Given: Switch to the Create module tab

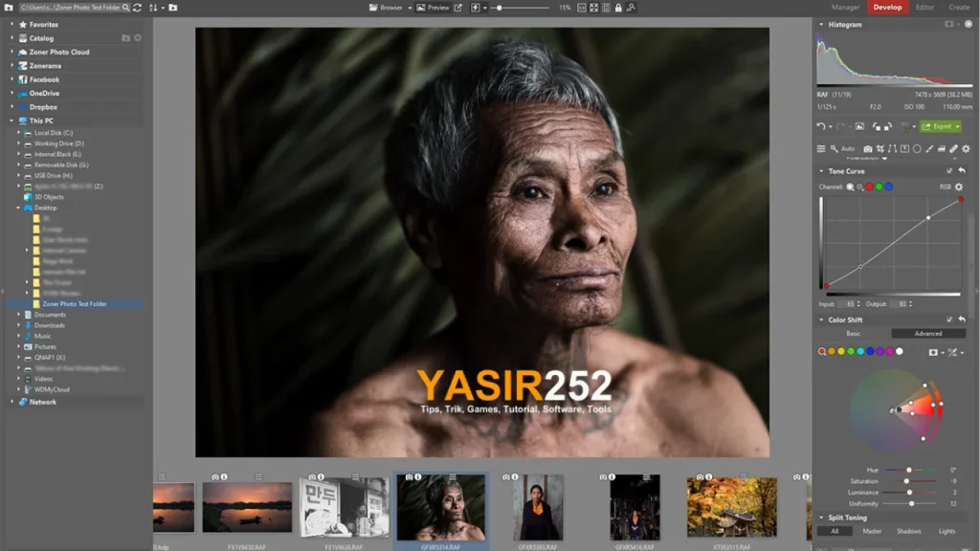Looking at the screenshot, I should click(959, 8).
